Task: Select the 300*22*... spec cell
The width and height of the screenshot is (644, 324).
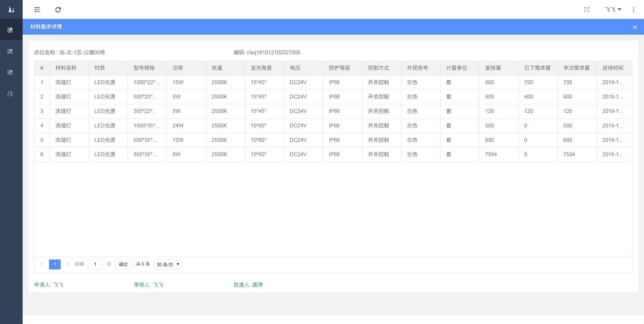Action: coord(147,111)
